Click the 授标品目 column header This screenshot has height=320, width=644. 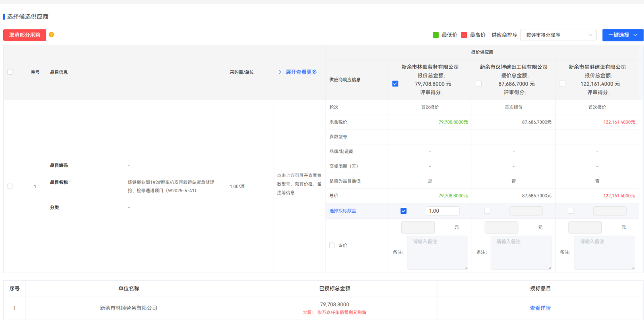click(x=540, y=288)
